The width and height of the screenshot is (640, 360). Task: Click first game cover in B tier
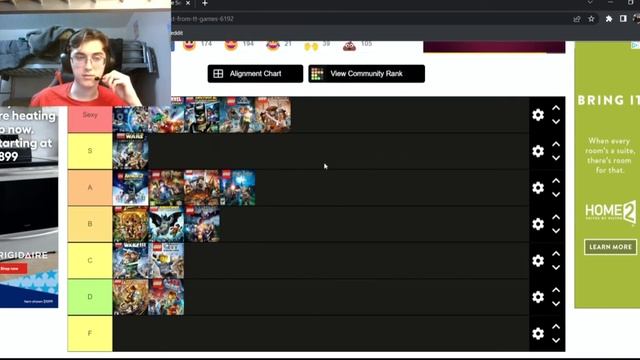(131, 224)
